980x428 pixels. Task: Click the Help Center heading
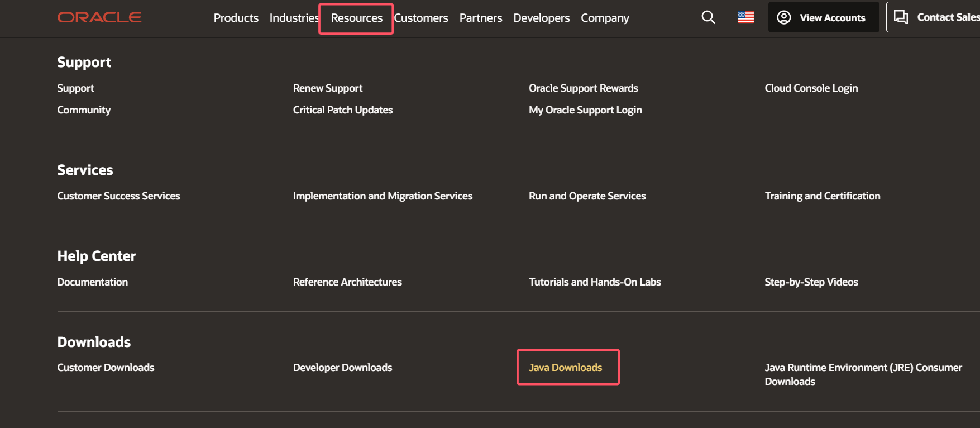[97, 256]
